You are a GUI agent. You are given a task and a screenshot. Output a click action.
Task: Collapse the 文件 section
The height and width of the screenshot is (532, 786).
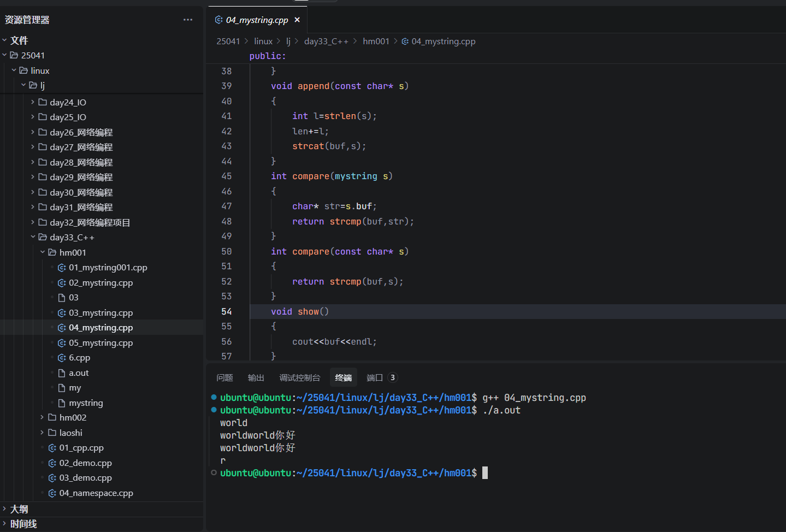(4, 40)
